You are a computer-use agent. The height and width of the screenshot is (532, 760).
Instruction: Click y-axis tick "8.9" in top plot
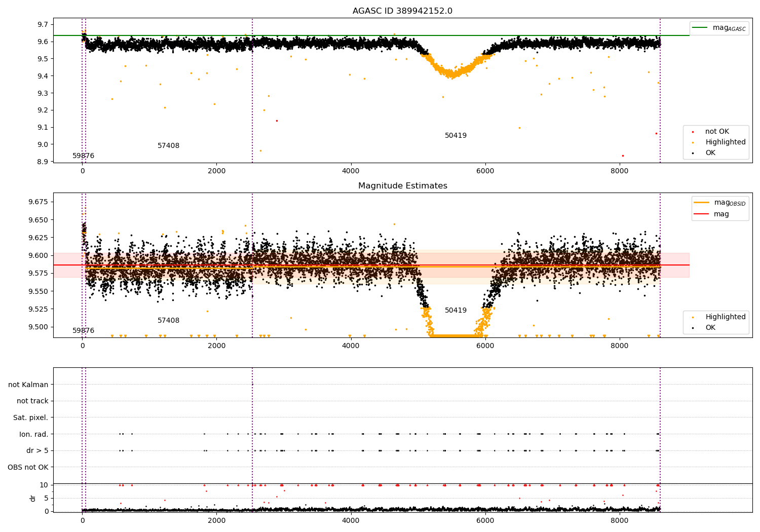coord(43,162)
